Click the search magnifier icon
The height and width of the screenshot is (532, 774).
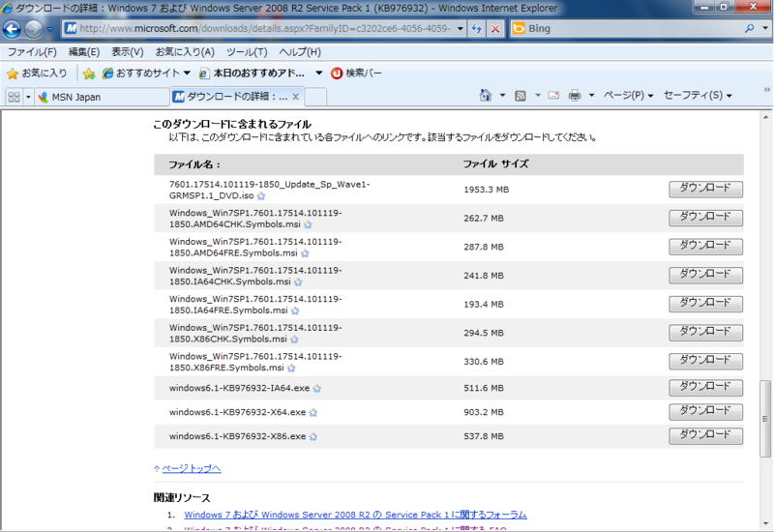point(749,29)
